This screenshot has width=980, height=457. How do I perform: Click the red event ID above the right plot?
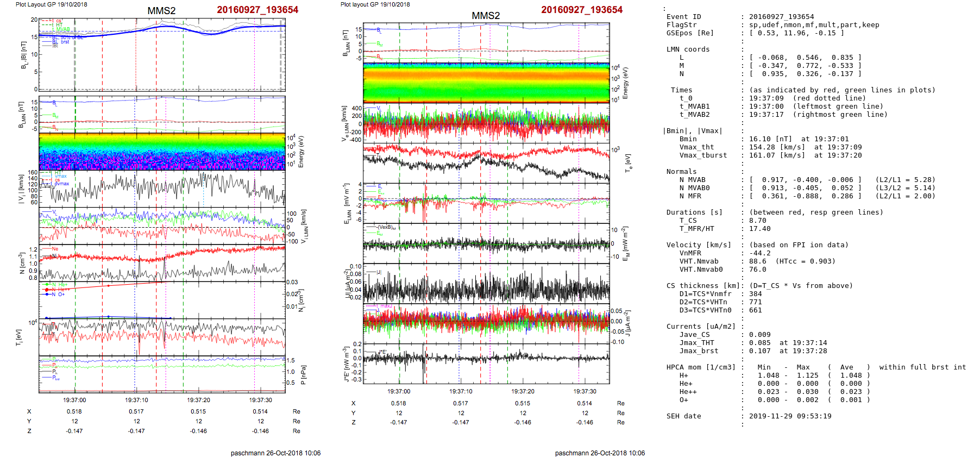click(582, 10)
